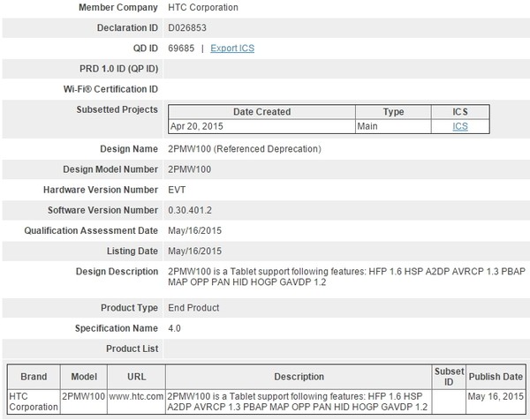Screen dimensions: 530x420
Task: Select the Specification Name value 4.0
Action: coord(175,328)
